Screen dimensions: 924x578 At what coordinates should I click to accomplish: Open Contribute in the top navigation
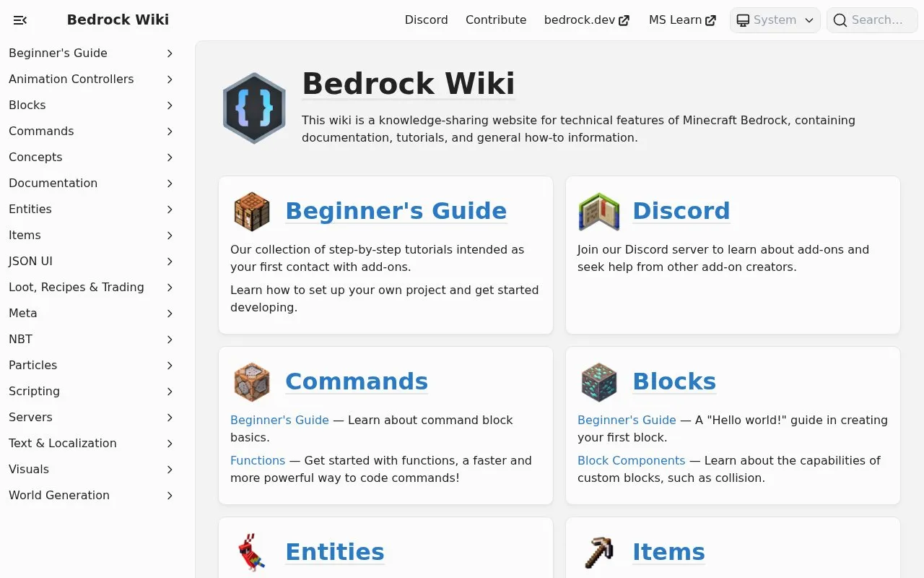(x=496, y=20)
